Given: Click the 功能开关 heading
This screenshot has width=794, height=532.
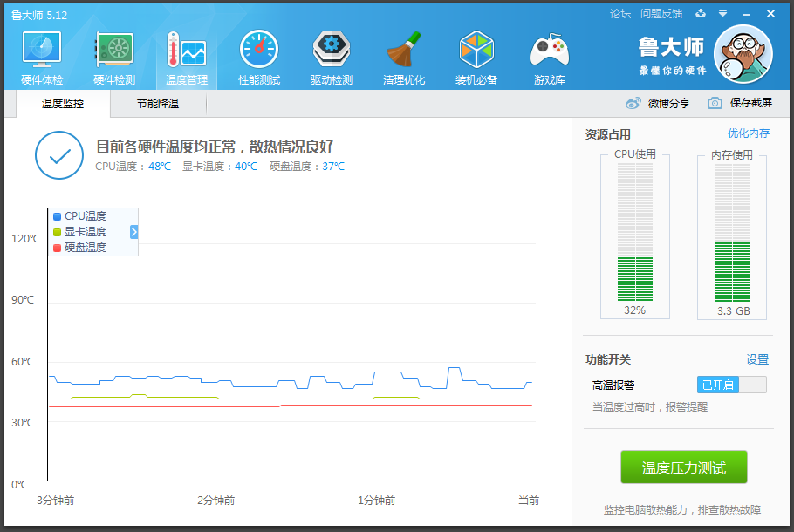Looking at the screenshot, I should [x=608, y=359].
